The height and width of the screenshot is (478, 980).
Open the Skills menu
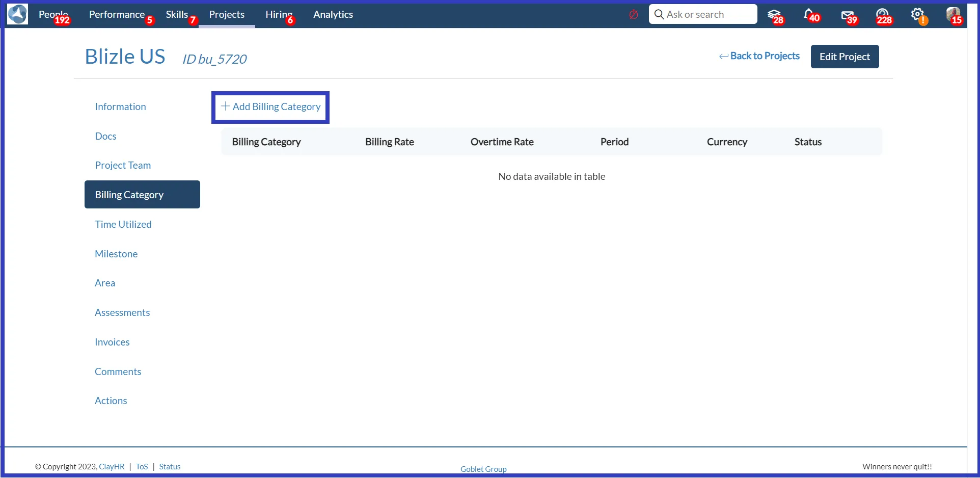click(x=177, y=14)
